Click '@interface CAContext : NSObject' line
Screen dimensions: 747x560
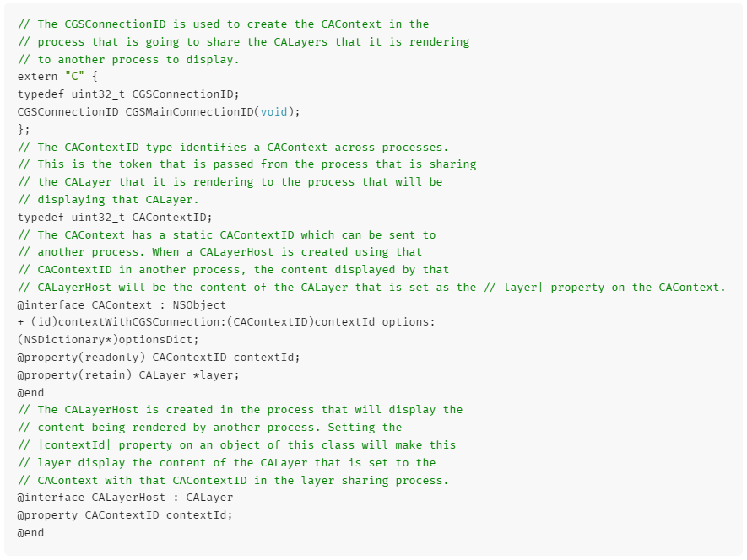point(122,304)
